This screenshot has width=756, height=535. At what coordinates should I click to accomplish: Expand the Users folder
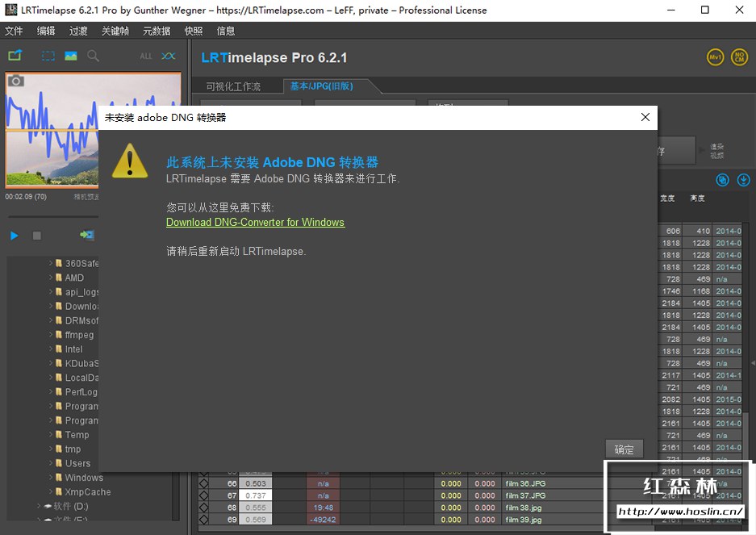point(51,463)
